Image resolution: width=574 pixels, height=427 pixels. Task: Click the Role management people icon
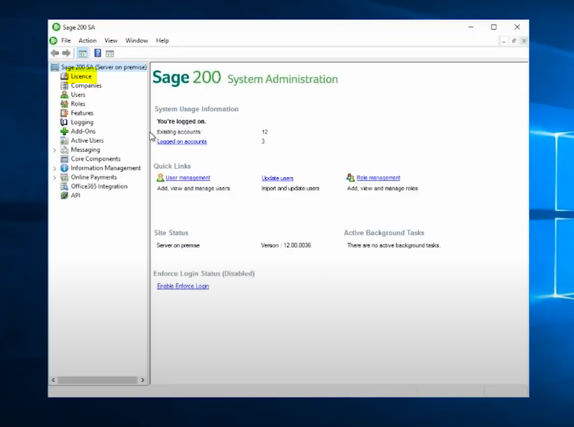tap(350, 178)
